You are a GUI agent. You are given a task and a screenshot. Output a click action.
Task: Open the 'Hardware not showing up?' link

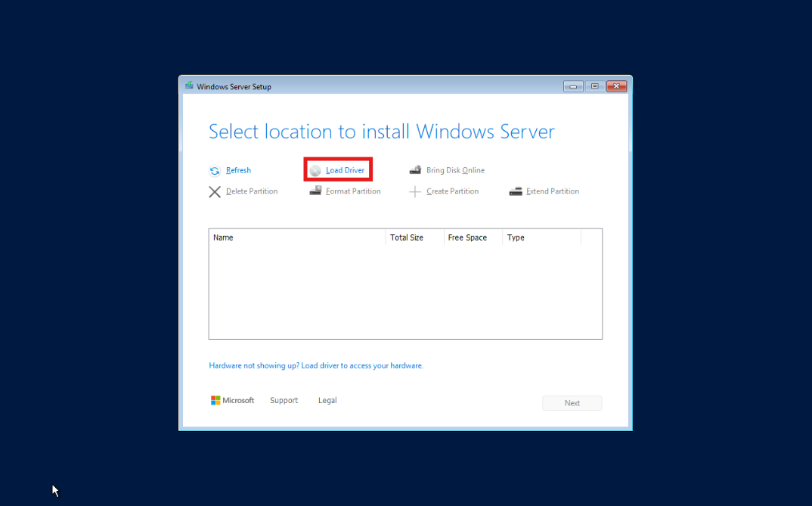click(316, 365)
